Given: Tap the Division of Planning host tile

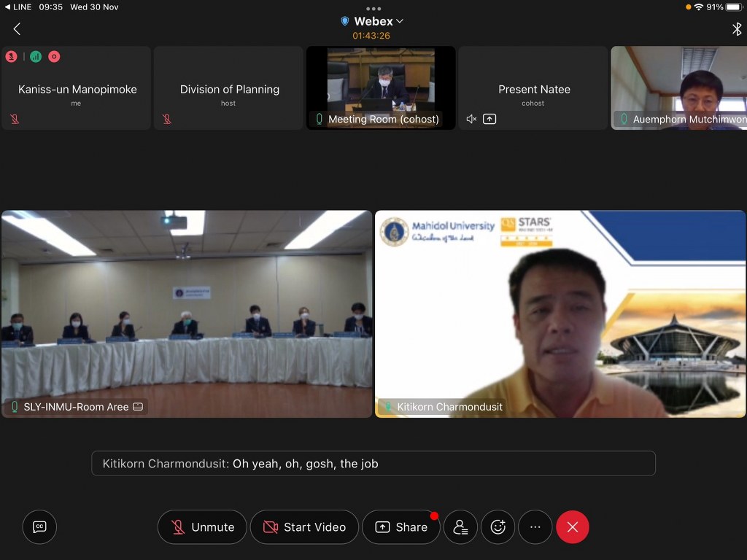Looking at the screenshot, I should [229, 88].
